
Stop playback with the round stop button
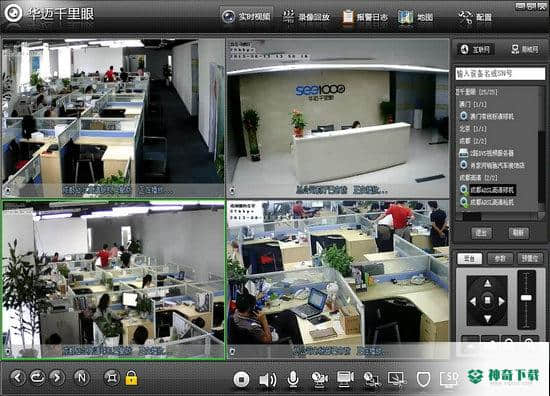tap(241, 379)
